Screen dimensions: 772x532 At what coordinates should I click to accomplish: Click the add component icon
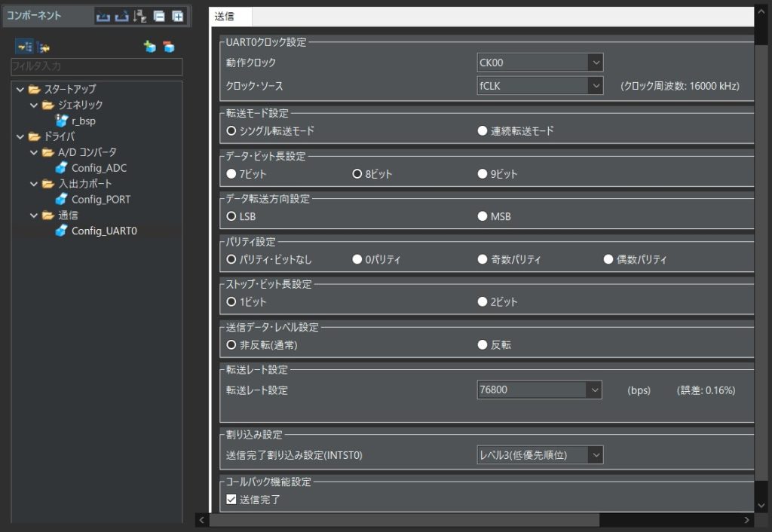point(150,47)
